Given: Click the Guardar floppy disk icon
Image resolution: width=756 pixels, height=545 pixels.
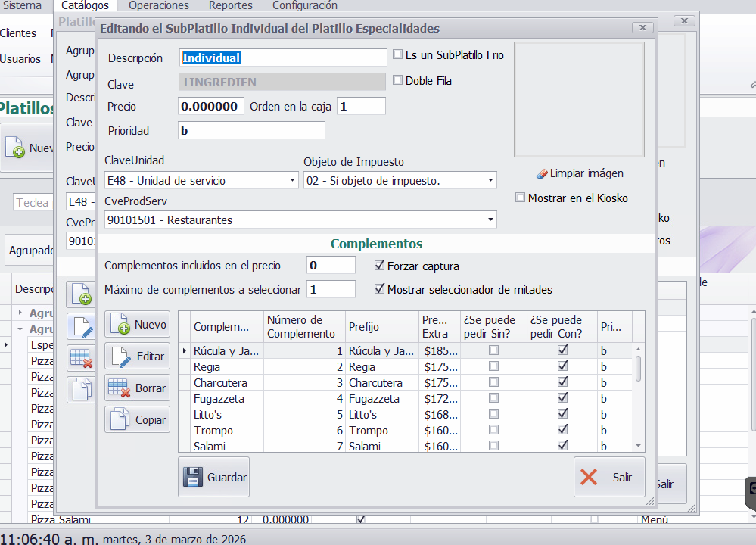Looking at the screenshot, I should (193, 478).
